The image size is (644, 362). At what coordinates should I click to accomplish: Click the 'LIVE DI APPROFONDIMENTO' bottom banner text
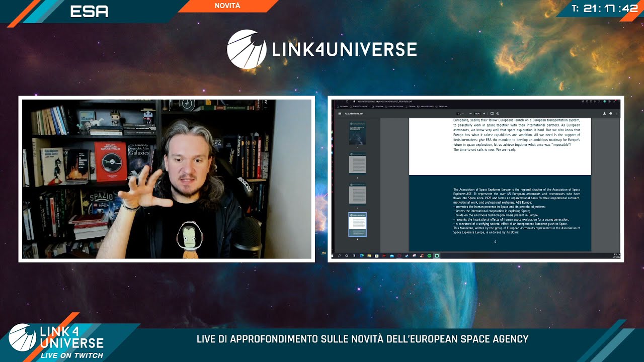[362, 339]
